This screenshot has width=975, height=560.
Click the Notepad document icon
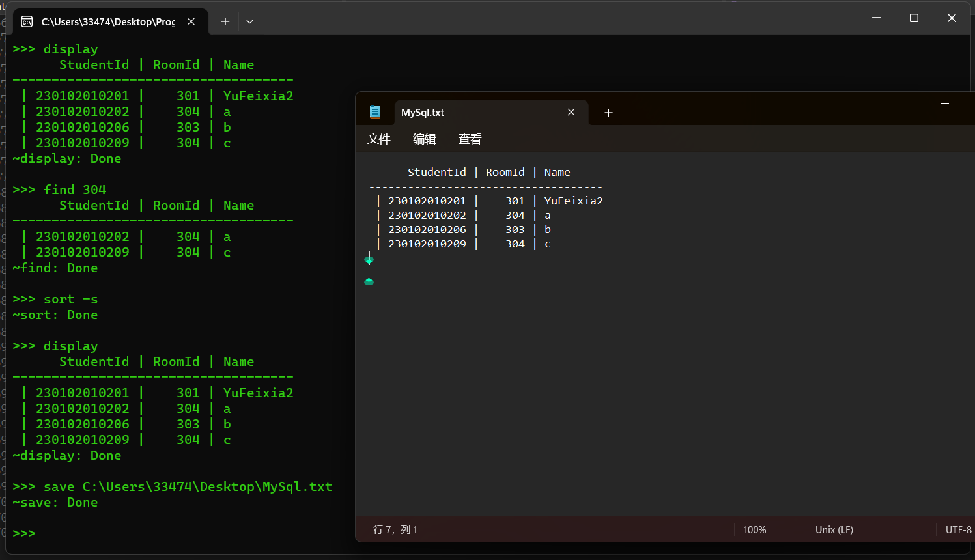pos(374,112)
